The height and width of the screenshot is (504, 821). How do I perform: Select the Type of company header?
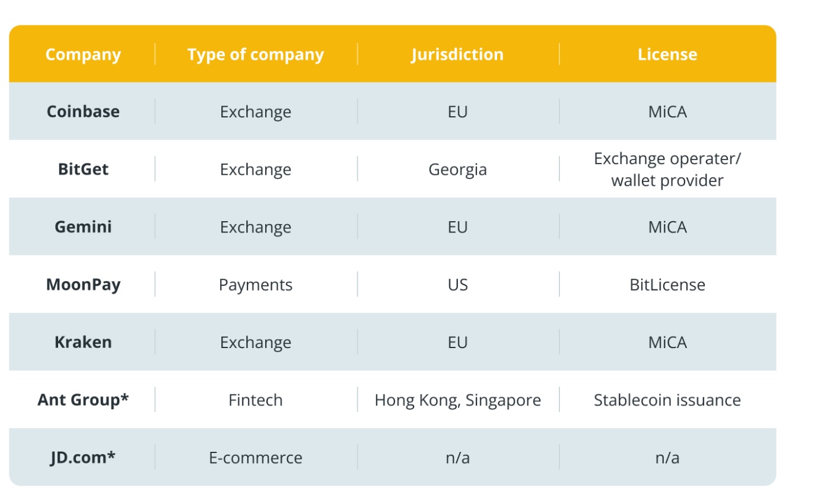[256, 55]
